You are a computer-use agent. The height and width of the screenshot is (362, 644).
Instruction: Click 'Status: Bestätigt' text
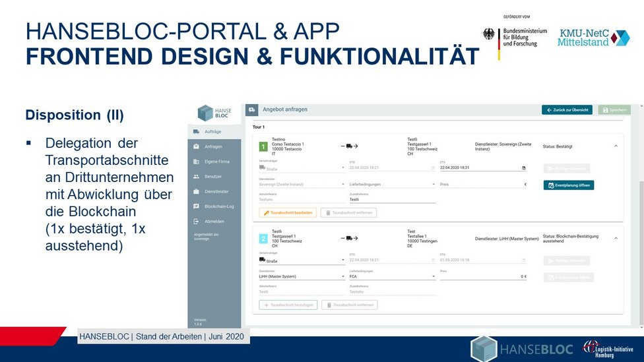point(558,146)
